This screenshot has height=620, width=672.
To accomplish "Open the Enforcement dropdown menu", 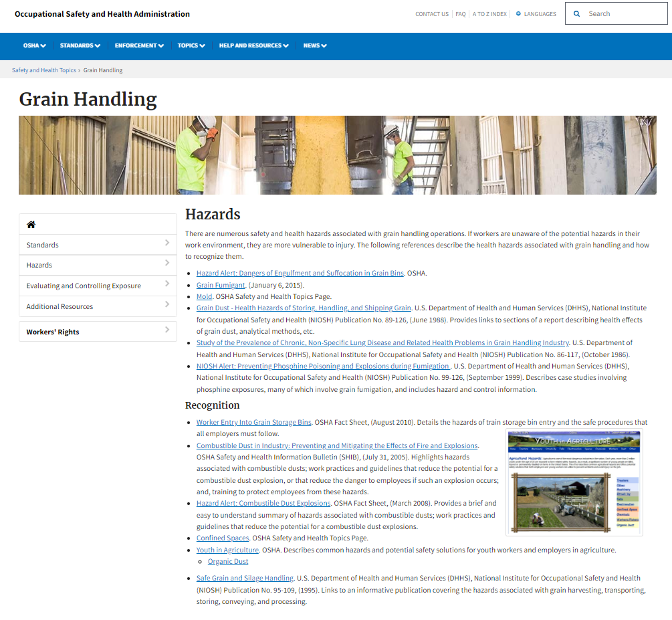I will (139, 45).
